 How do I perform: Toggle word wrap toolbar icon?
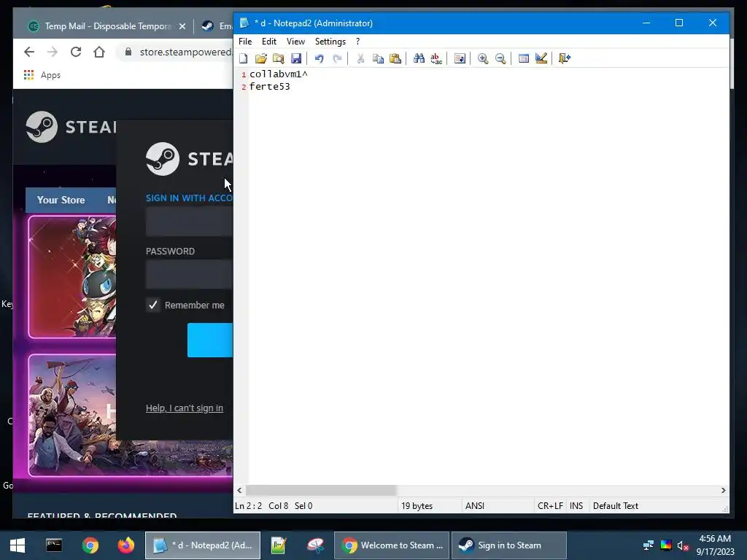[460, 58]
